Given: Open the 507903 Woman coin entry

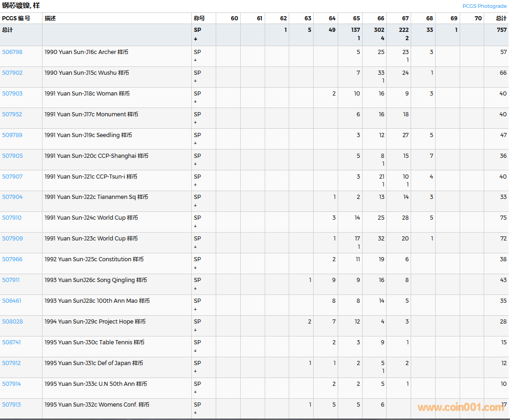Looking at the screenshot, I should click(12, 94).
